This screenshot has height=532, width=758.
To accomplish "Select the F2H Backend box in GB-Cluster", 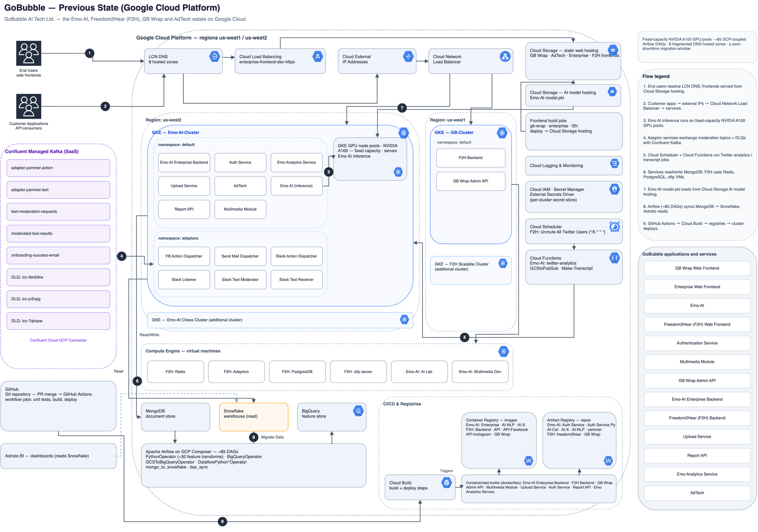I will click(470, 158).
